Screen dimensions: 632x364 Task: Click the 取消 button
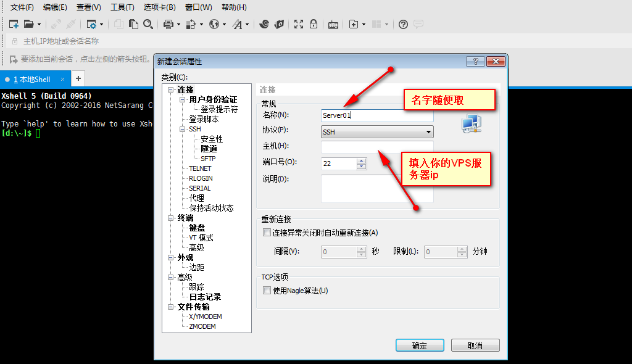click(x=475, y=345)
